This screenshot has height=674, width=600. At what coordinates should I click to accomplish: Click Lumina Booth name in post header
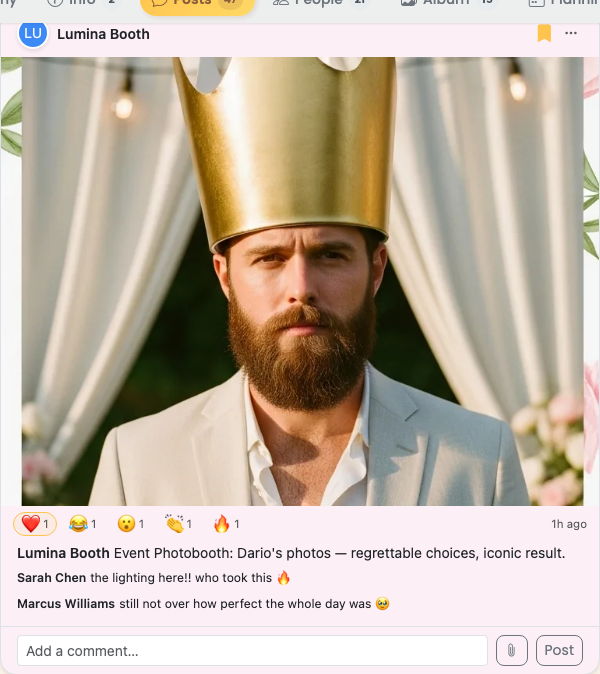[x=103, y=34]
